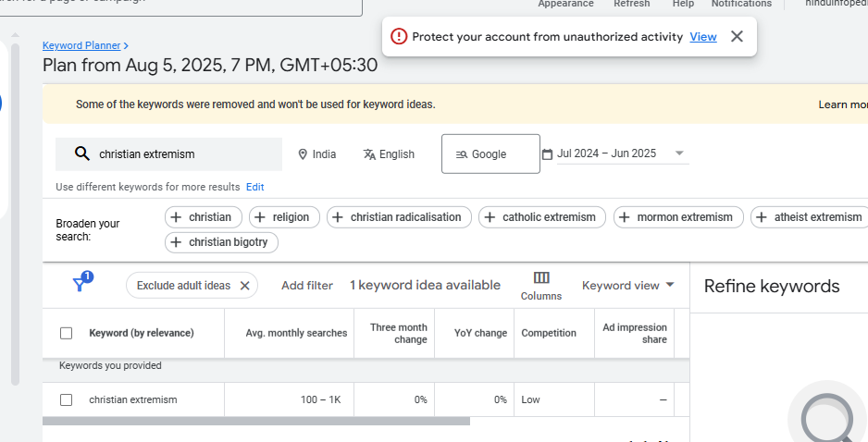Sort by Keyword (by relevance) column header
Image resolution: width=868 pixels, height=442 pixels.
pos(142,333)
